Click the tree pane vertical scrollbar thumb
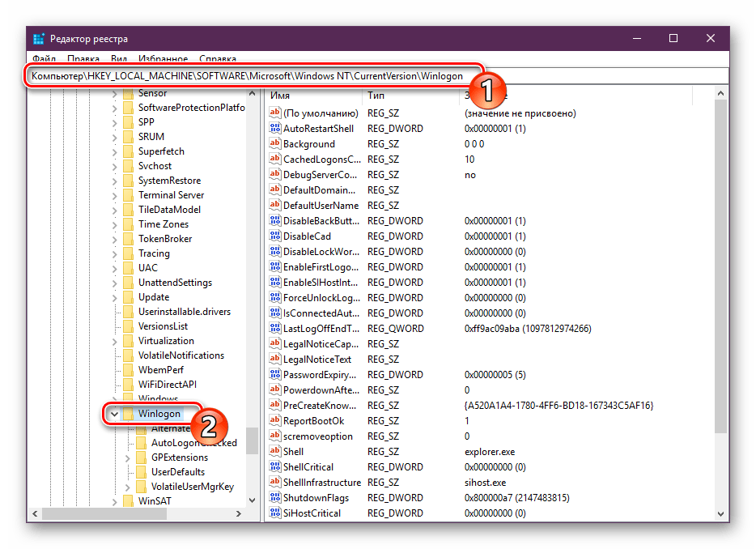The height and width of the screenshot is (549, 756). click(252, 441)
